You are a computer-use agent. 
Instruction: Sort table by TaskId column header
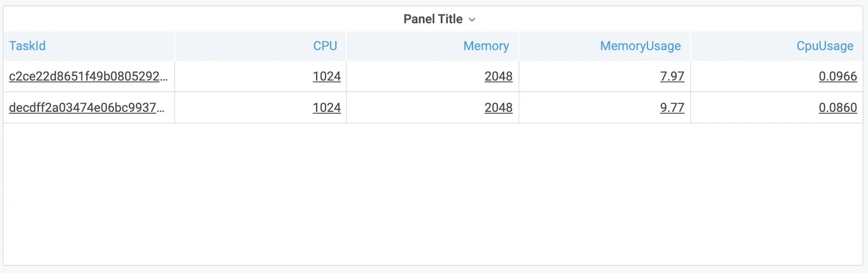pyautogui.click(x=27, y=46)
